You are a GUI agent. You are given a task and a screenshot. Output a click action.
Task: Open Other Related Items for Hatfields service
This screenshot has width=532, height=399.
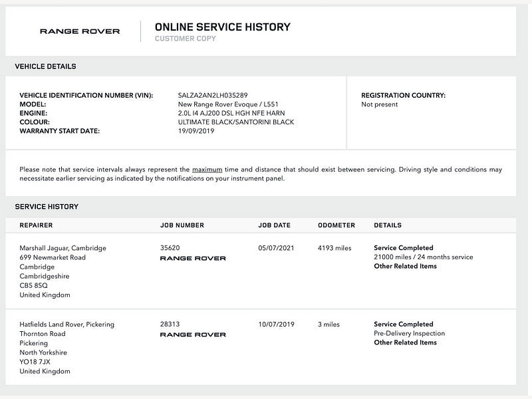tap(405, 342)
